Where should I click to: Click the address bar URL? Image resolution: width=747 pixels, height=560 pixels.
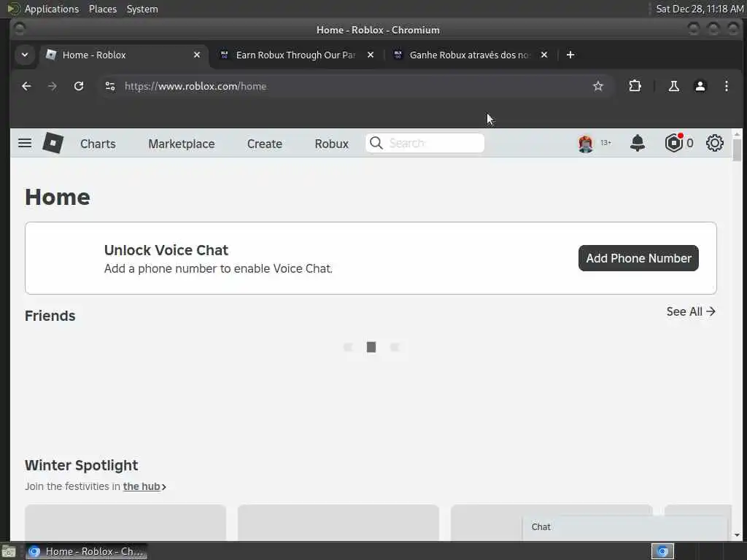[196, 86]
